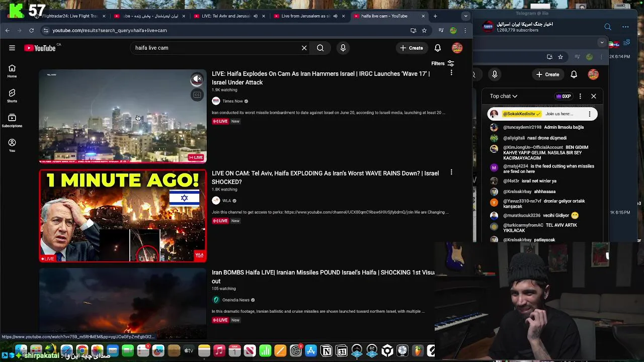
Task: Open the '1 MINUTE AGO!' video thumbnail
Action: click(123, 216)
